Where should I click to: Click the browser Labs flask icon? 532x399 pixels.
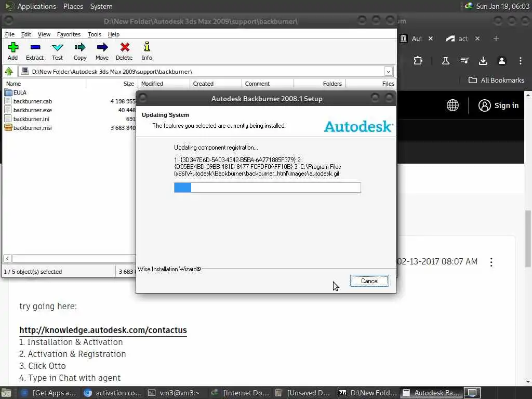(445, 61)
